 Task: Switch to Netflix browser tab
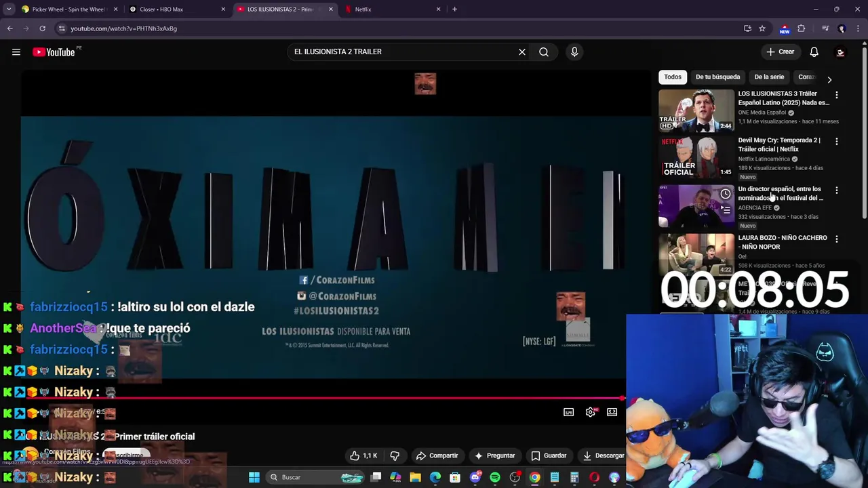[393, 9]
